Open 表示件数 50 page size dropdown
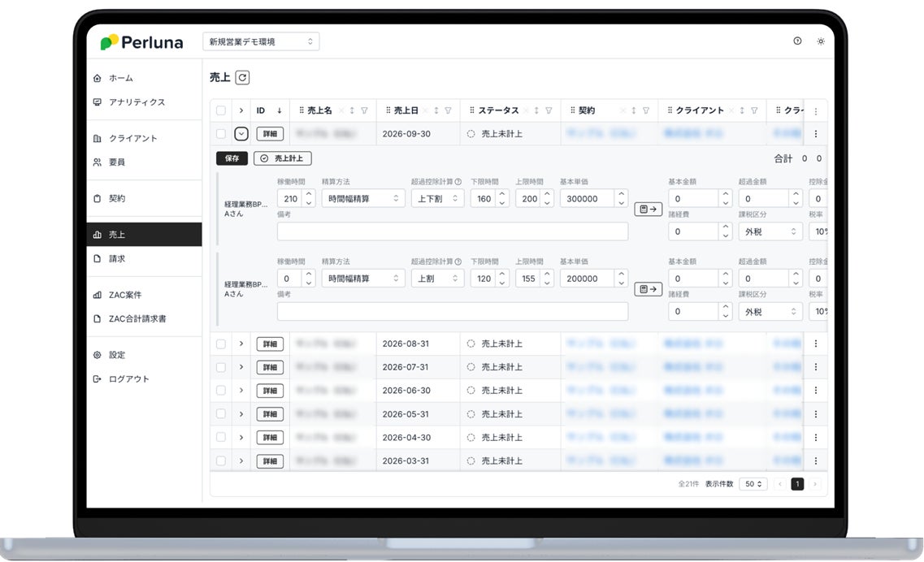Image resolution: width=924 pixels, height=562 pixels. click(753, 484)
